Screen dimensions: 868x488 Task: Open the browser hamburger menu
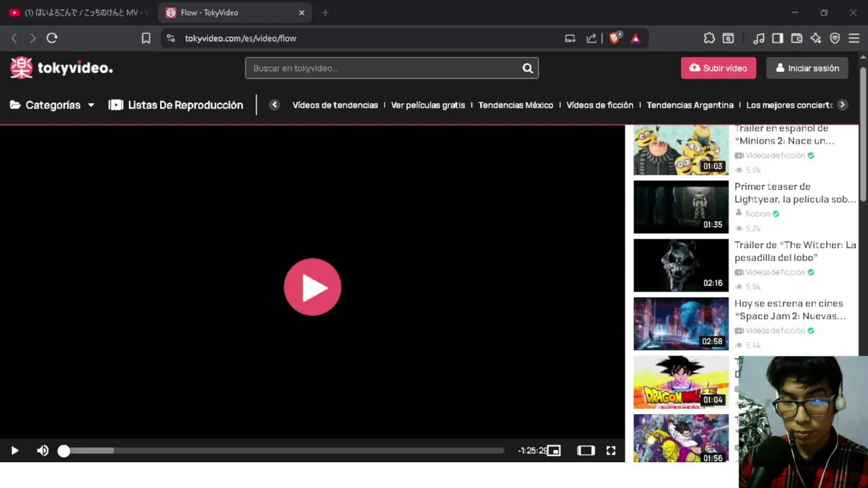(854, 38)
